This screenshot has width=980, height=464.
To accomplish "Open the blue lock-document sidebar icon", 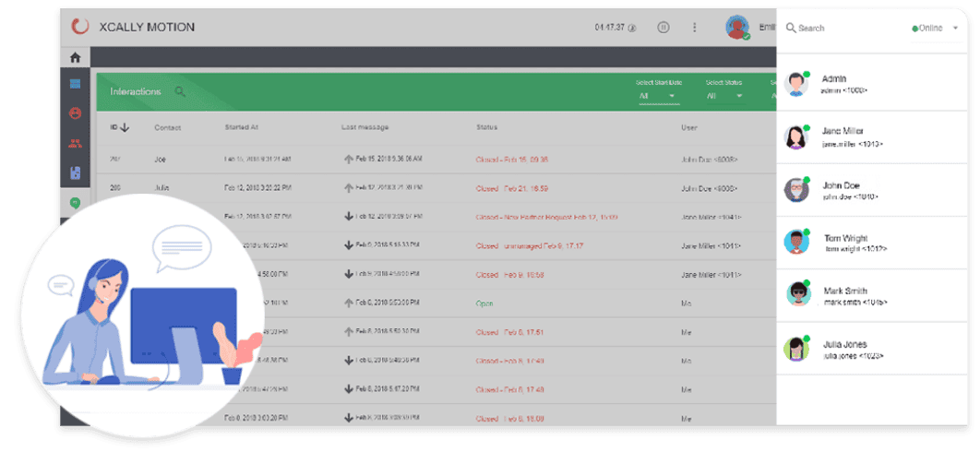I will pyautogui.click(x=75, y=173).
